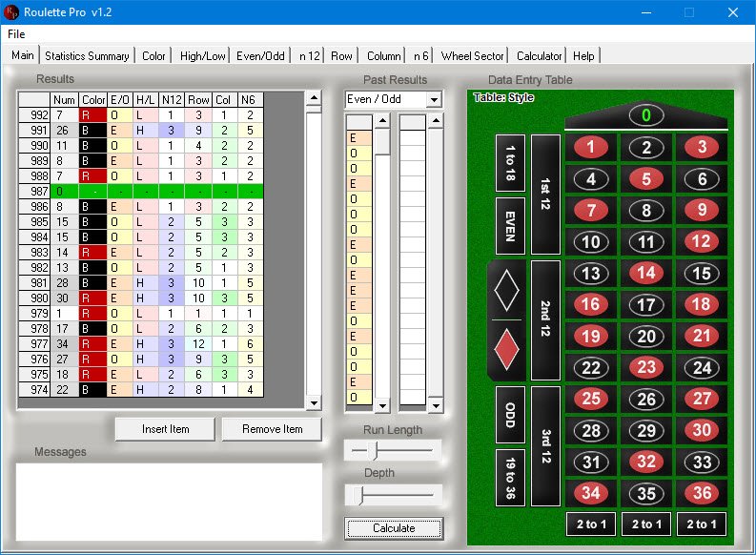Click the Depth slider
This screenshot has width=756, height=555.
(x=393, y=495)
